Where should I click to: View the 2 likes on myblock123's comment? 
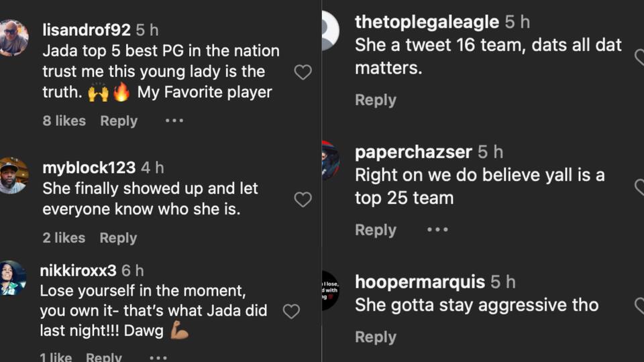(64, 238)
